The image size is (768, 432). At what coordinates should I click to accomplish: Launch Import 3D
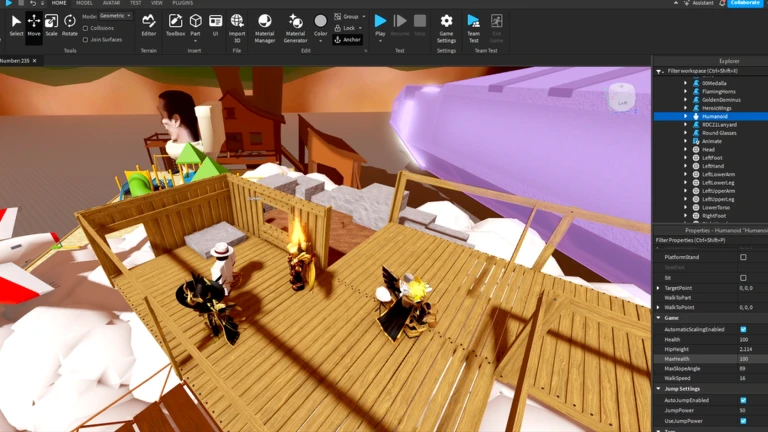pyautogui.click(x=237, y=28)
